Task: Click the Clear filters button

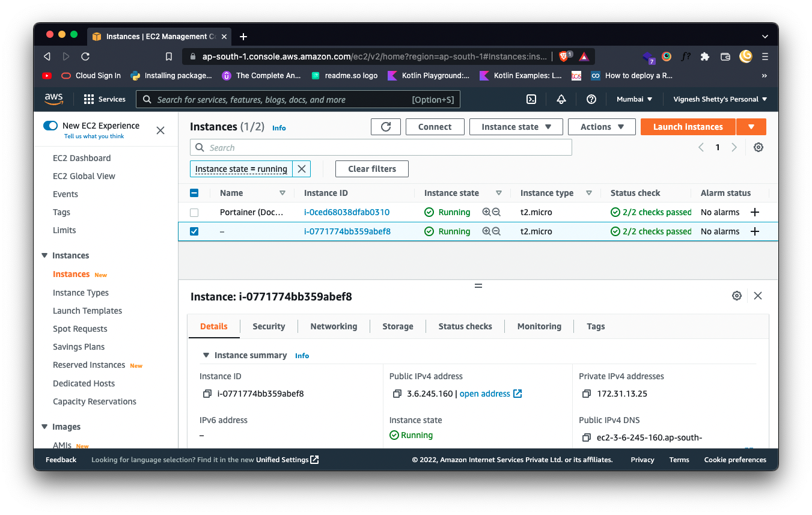Action: coord(372,169)
